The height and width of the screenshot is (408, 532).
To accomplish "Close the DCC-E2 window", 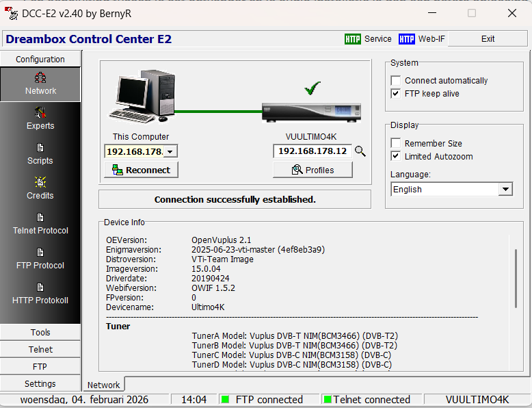I will (x=512, y=13).
